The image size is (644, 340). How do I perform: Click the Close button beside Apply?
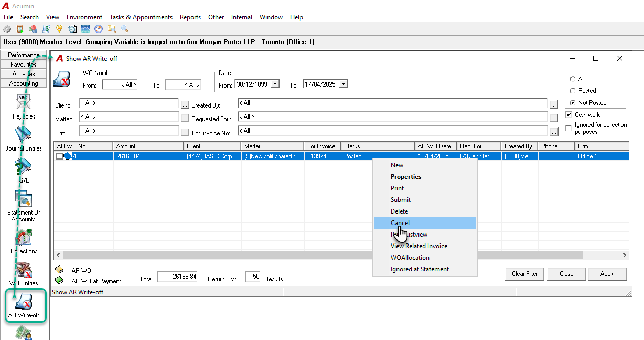(x=566, y=274)
